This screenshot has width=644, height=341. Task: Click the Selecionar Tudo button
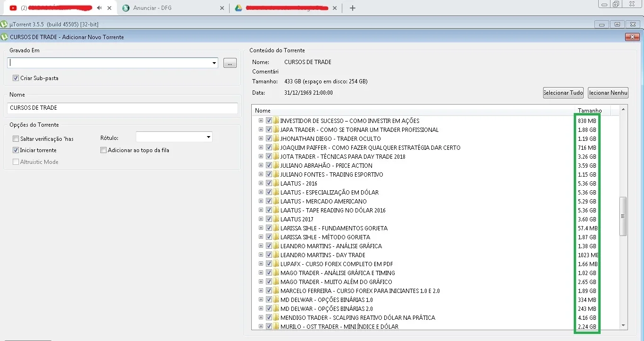[x=563, y=93]
